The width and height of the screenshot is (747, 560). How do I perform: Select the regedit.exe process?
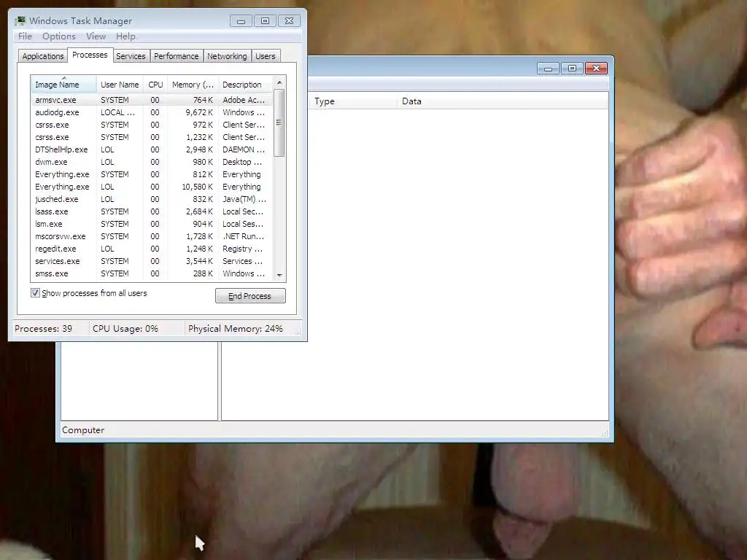point(152,249)
